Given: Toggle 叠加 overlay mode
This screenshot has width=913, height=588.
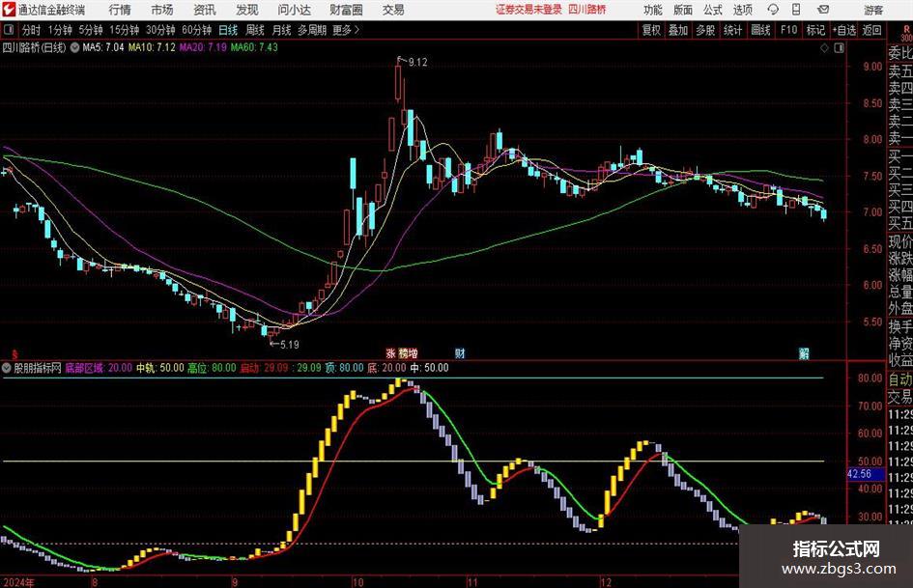Looking at the screenshot, I should pos(678,30).
